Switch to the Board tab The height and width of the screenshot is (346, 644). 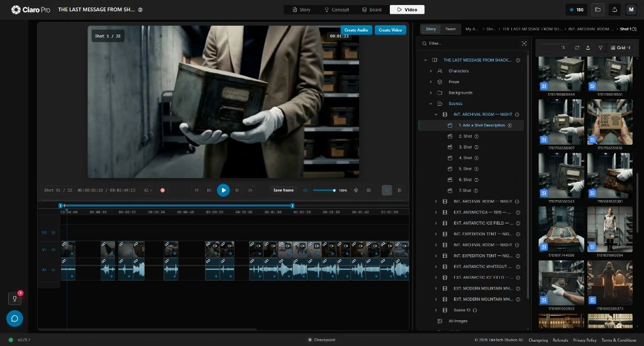[372, 9]
